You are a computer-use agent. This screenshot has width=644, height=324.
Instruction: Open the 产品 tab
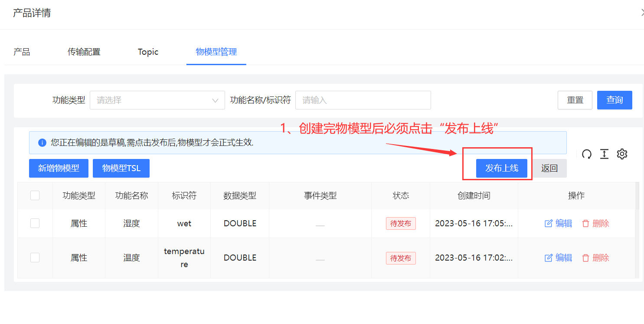22,52
